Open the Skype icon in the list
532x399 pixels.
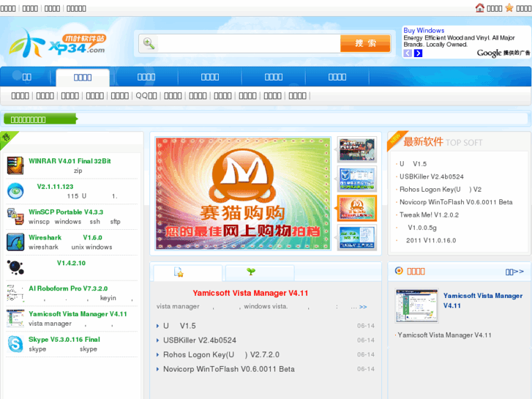coord(15,343)
